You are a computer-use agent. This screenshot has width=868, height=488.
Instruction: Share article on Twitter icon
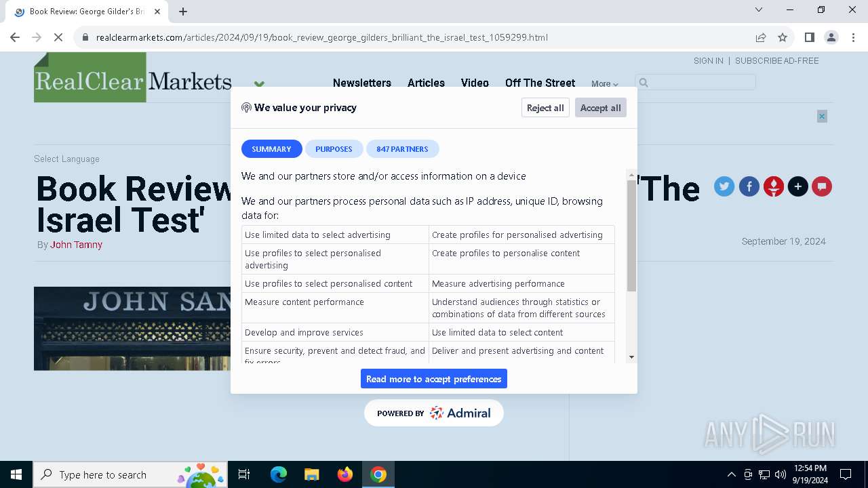tap(724, 186)
